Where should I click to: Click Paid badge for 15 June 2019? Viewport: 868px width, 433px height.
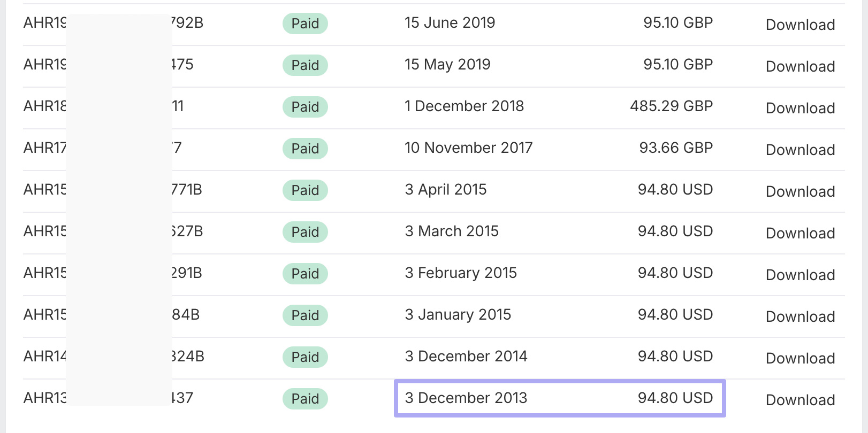(x=305, y=24)
